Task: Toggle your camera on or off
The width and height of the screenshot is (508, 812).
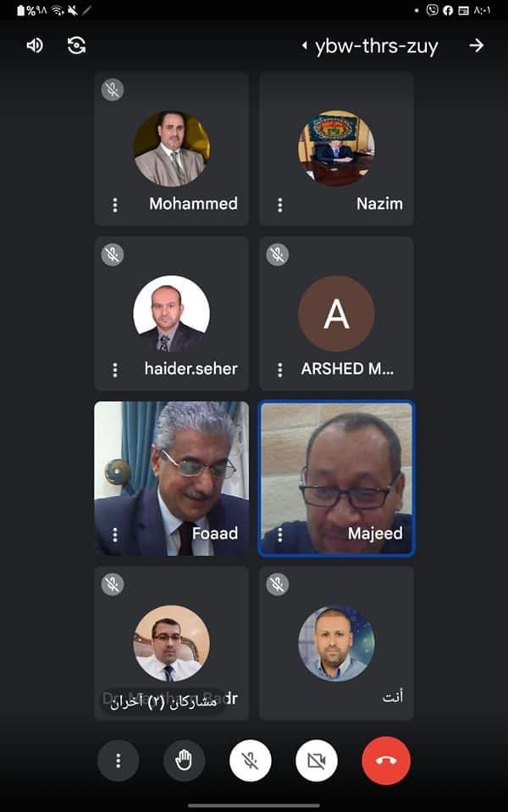Action: coord(317,760)
